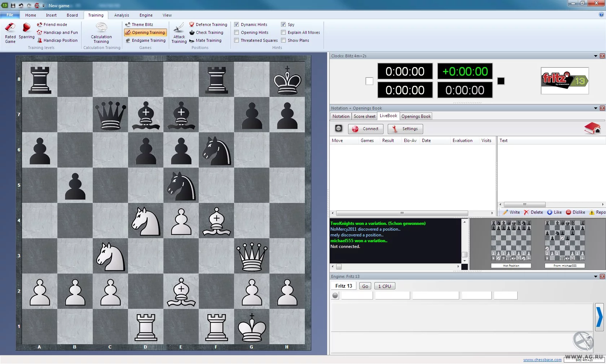
Task: Click Write in the Text pane
Action: click(x=511, y=212)
